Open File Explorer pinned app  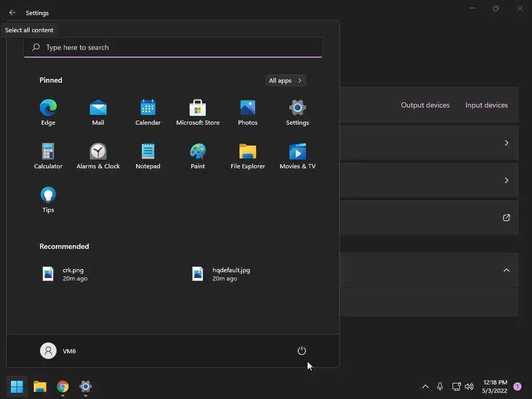(248, 156)
